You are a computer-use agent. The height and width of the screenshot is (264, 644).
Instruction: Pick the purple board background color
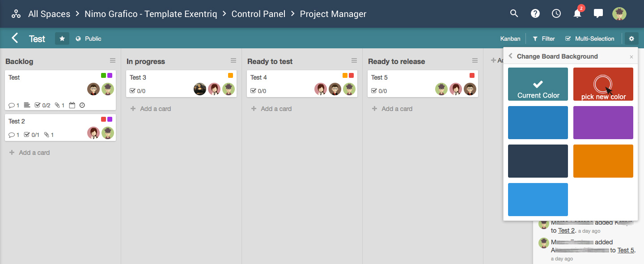click(603, 123)
